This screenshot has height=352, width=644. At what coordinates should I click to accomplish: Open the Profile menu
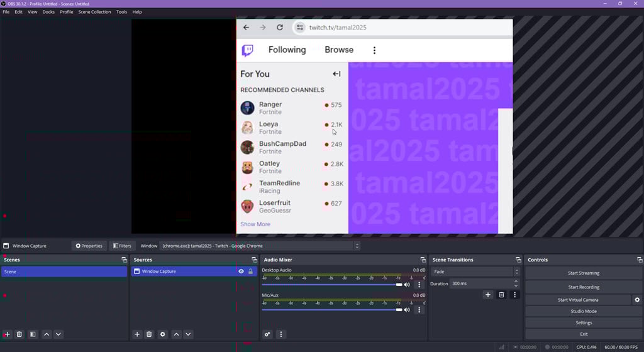[x=67, y=12]
